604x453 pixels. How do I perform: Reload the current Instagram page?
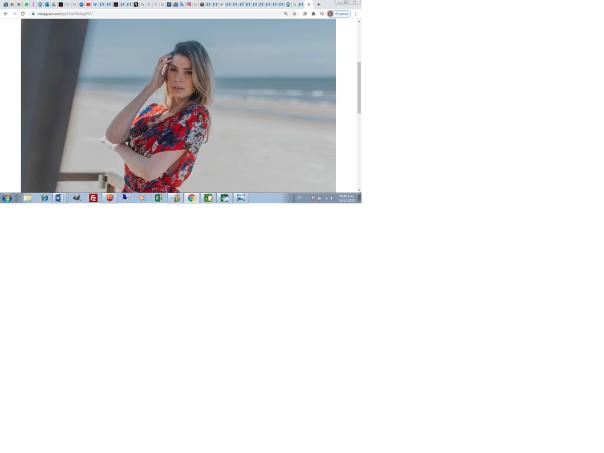[x=23, y=13]
